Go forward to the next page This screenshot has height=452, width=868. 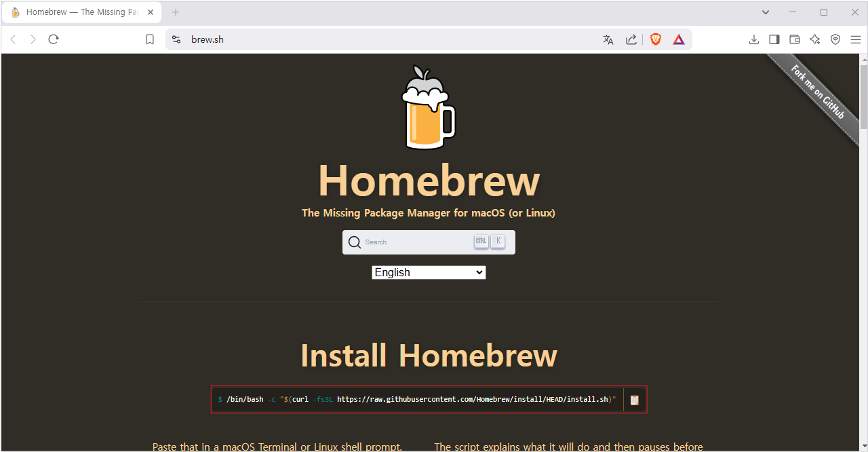tap(33, 39)
